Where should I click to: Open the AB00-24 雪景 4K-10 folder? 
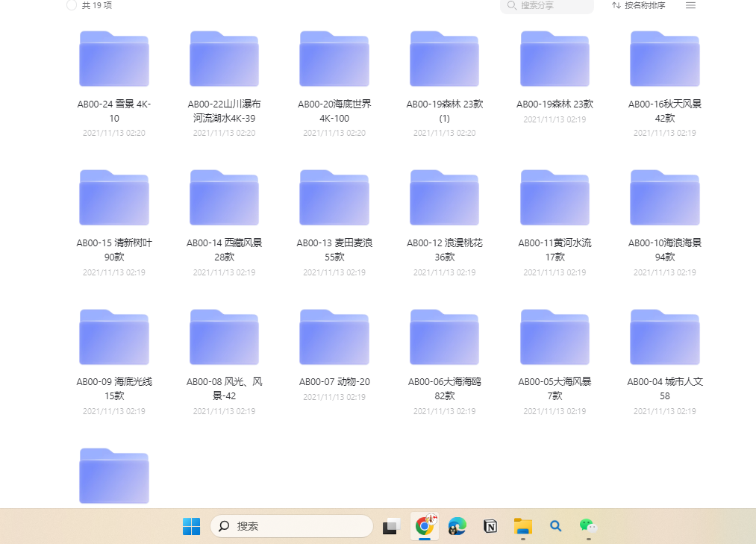click(114, 60)
